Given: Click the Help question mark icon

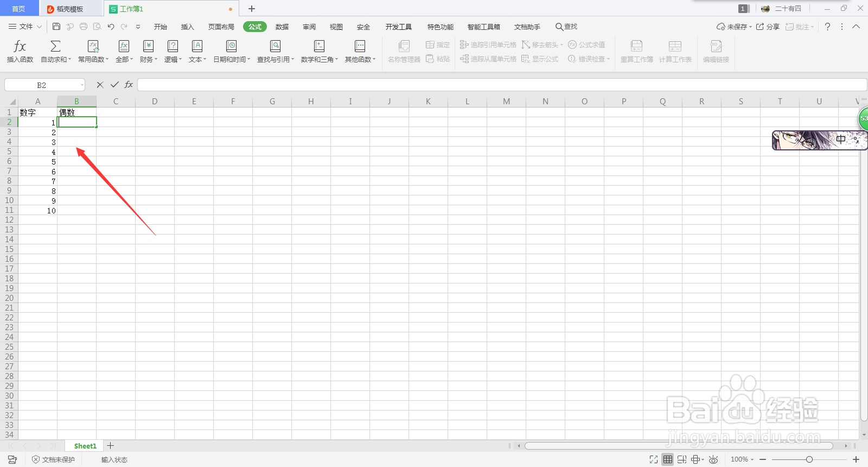Looking at the screenshot, I should pyautogui.click(x=827, y=27).
